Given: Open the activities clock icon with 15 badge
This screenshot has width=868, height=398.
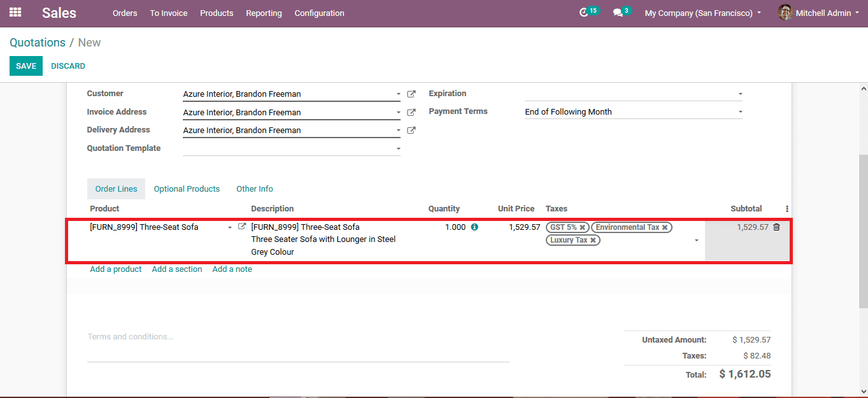Looking at the screenshot, I should click(584, 13).
